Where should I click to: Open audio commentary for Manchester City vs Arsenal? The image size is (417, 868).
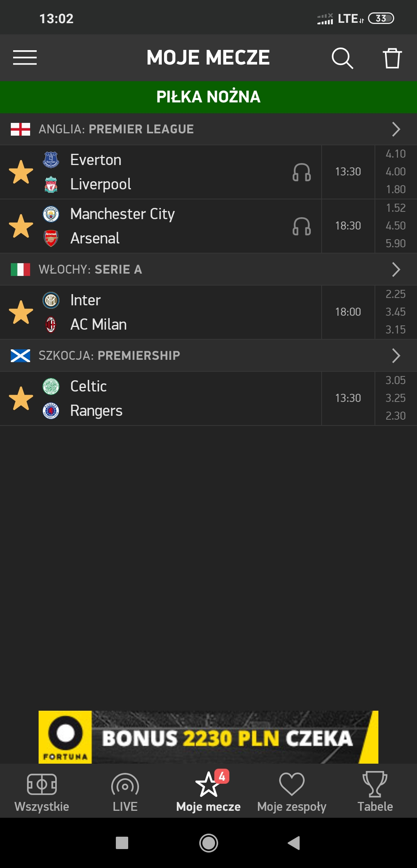[x=302, y=226]
